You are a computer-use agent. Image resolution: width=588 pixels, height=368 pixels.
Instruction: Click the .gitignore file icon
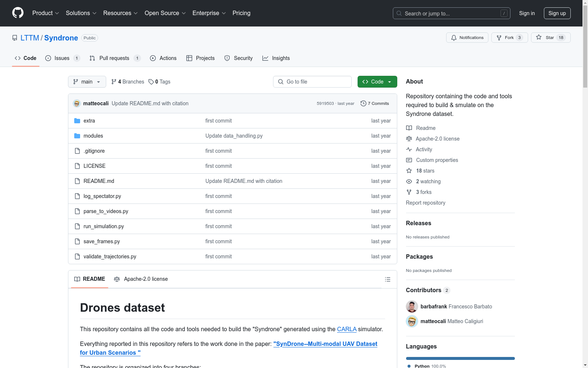click(x=77, y=151)
